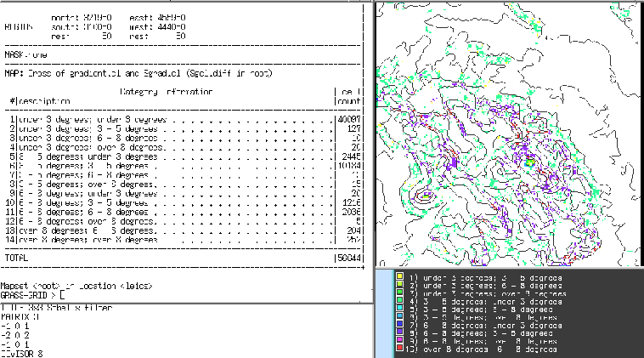Click the MAP: Cross of gradient.cl title line
The height and width of the screenshot is (358, 644).
(x=138, y=73)
